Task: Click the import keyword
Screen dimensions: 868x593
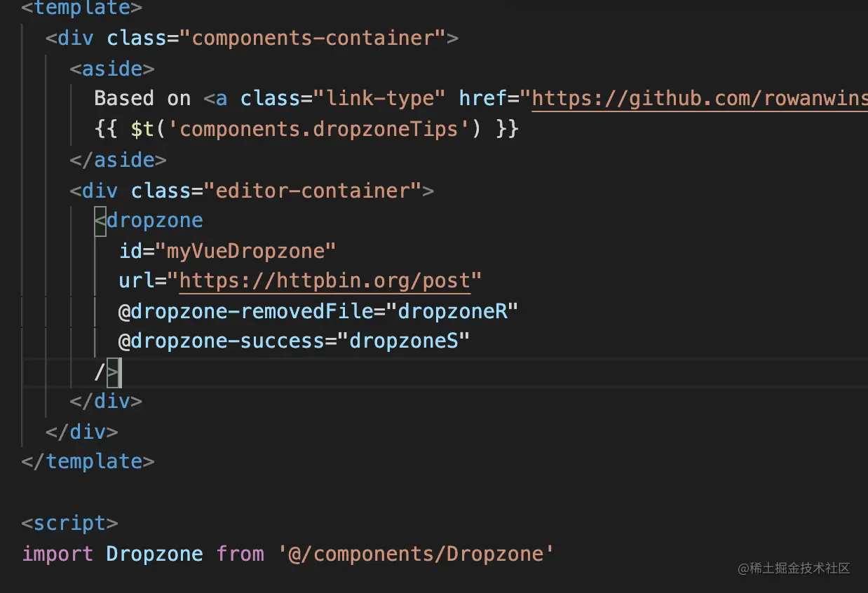Action: 57,554
